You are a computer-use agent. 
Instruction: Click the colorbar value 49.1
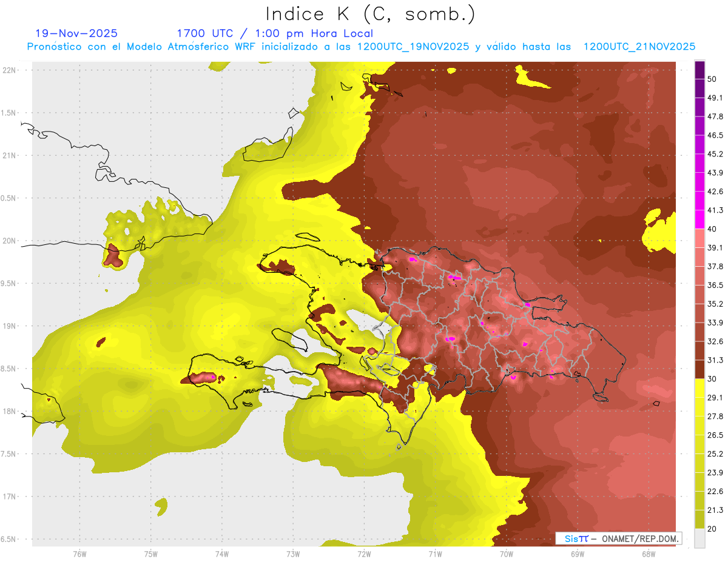pos(715,98)
